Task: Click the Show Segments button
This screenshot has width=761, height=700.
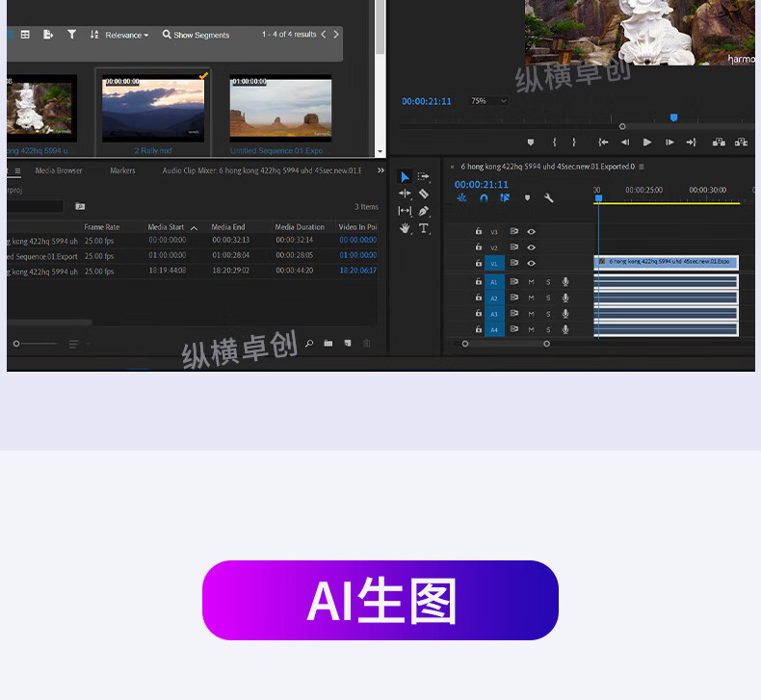Action: (x=197, y=35)
